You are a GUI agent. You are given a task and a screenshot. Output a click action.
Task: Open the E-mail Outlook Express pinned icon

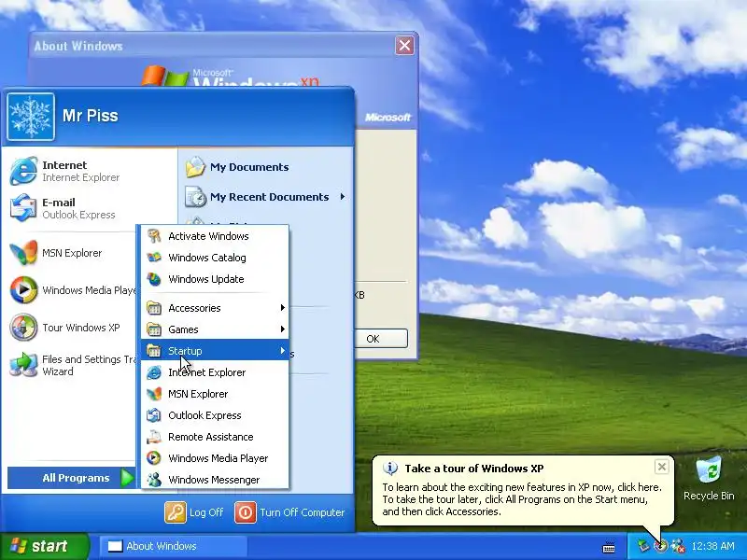coord(22,207)
